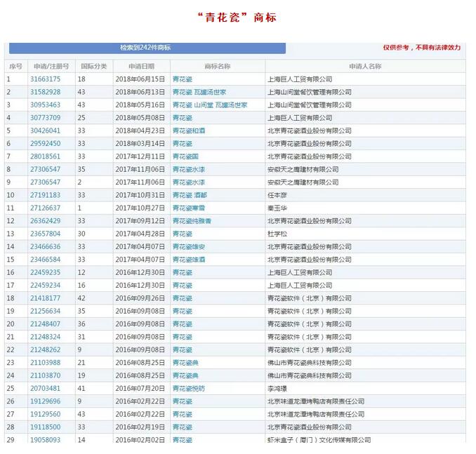476x454 pixels.
Task: Open application number 30953463 link
Action: tap(45, 105)
